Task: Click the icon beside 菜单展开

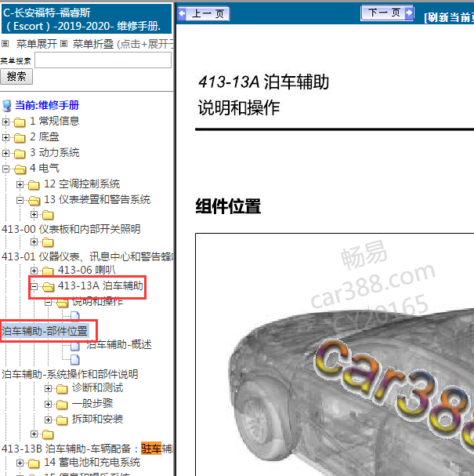Action: pyautogui.click(x=5, y=44)
